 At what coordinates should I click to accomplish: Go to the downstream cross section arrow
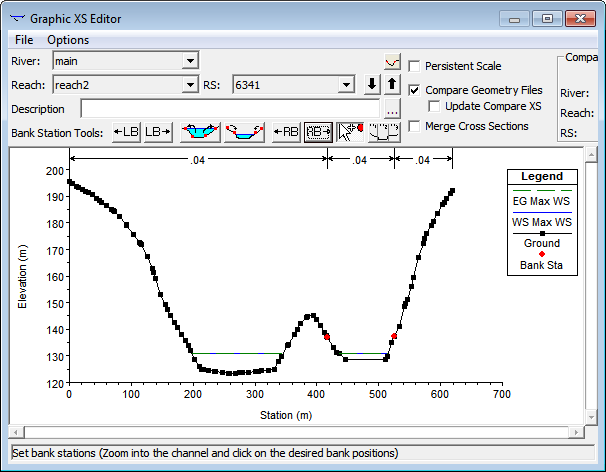(372, 84)
